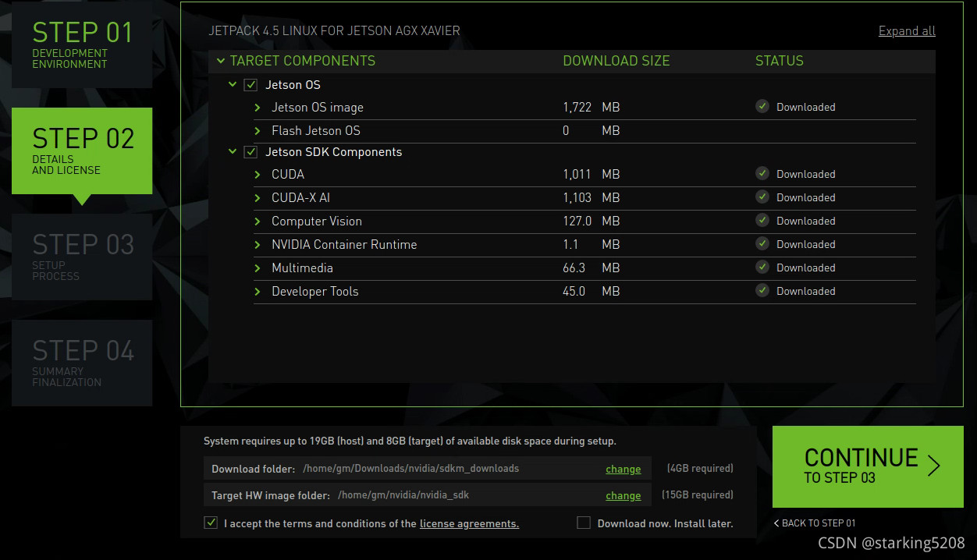Uncheck the Jetson OS checkbox
This screenshot has height=560, width=977.
[250, 85]
